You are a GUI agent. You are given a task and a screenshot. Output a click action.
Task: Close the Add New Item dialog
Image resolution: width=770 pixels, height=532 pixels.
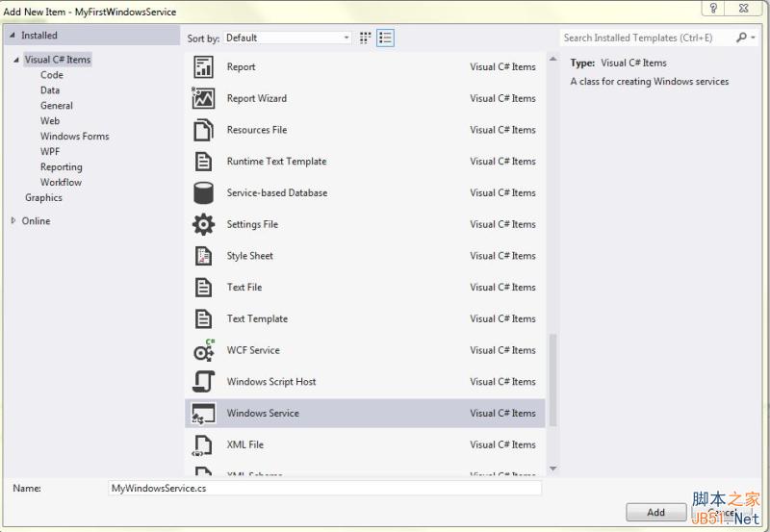click(x=744, y=9)
